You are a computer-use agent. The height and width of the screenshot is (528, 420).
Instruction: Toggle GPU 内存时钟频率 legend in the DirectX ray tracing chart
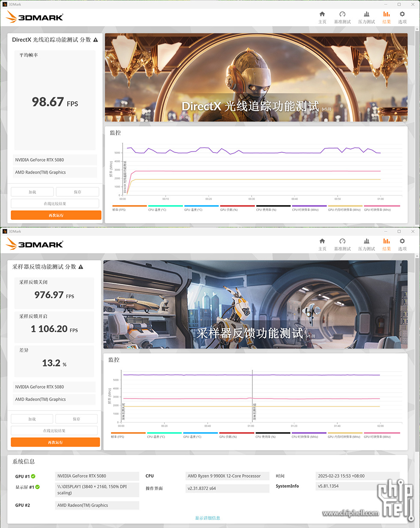pos(346,208)
